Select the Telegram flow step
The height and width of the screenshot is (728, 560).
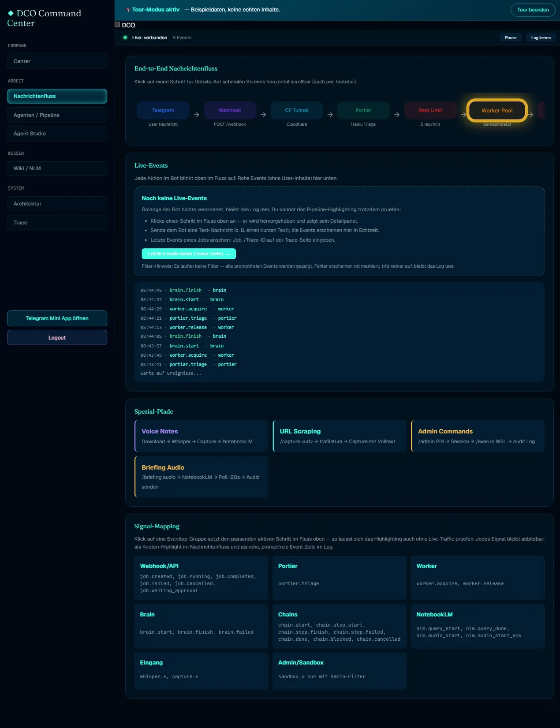coord(163,110)
